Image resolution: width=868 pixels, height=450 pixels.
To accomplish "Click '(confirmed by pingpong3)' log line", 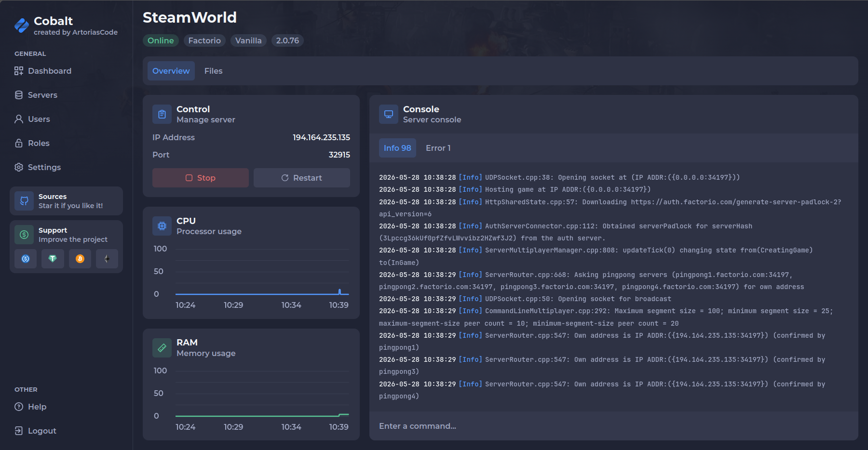I will (x=602, y=365).
